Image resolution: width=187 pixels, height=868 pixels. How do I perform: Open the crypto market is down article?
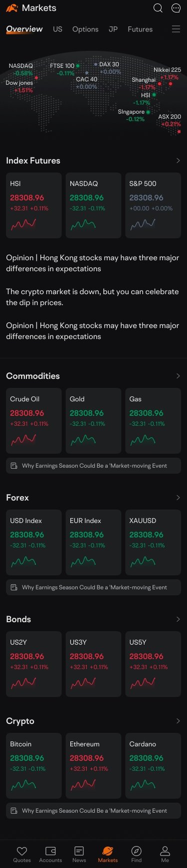coord(92,297)
